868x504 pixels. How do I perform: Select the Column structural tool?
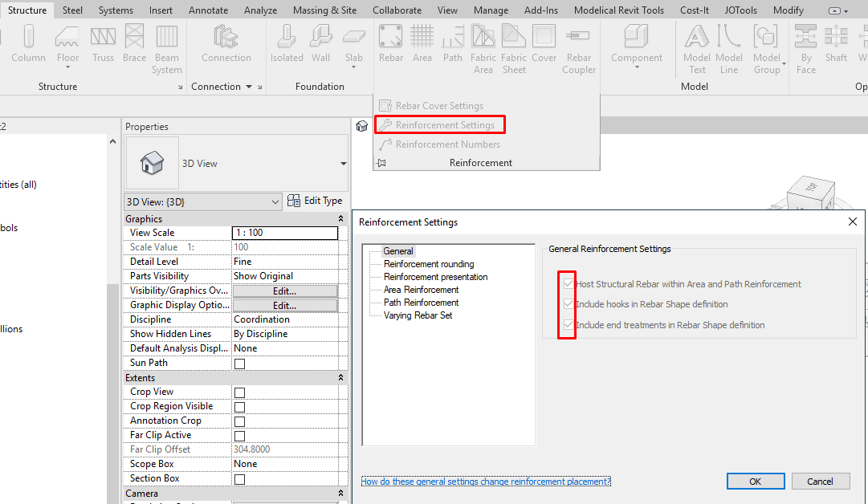29,43
